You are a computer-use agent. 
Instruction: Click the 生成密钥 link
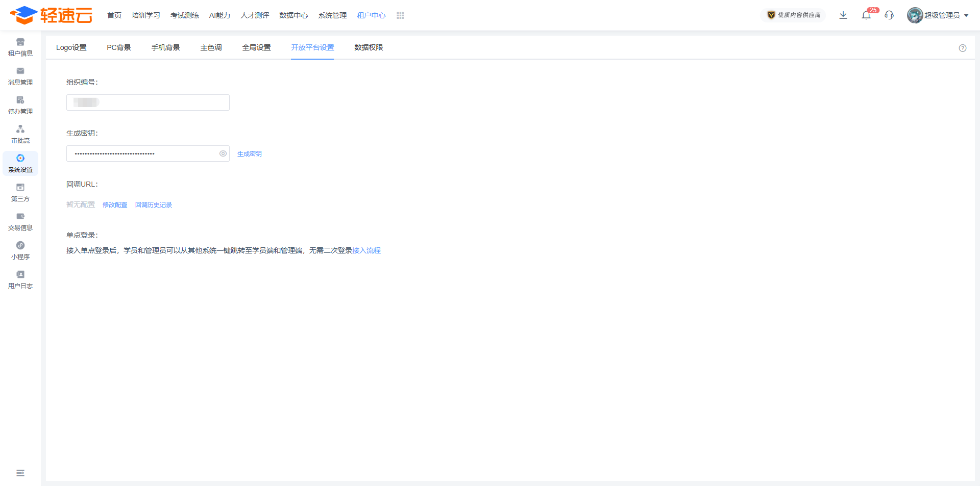[x=249, y=154]
